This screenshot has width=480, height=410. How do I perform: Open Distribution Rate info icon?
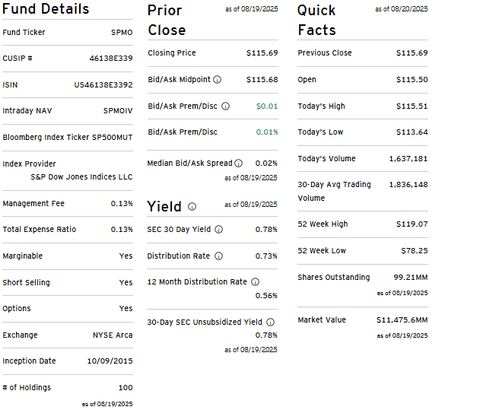coord(218,256)
